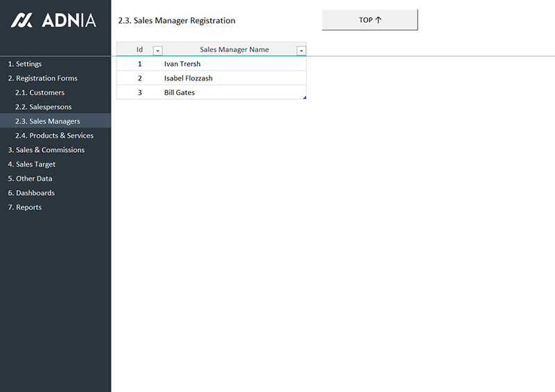Viewport: 555px width, 392px height.
Task: Open 6. Dashboards from the sidebar
Action: 31,193
